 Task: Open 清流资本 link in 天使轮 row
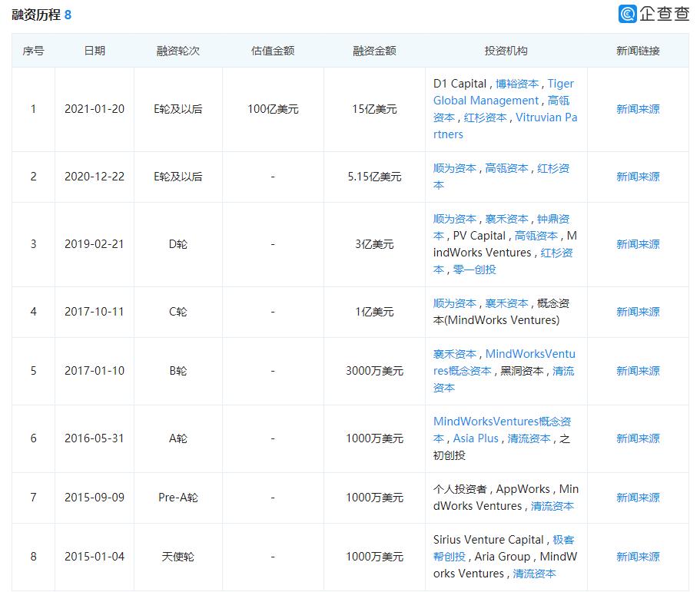click(x=534, y=574)
